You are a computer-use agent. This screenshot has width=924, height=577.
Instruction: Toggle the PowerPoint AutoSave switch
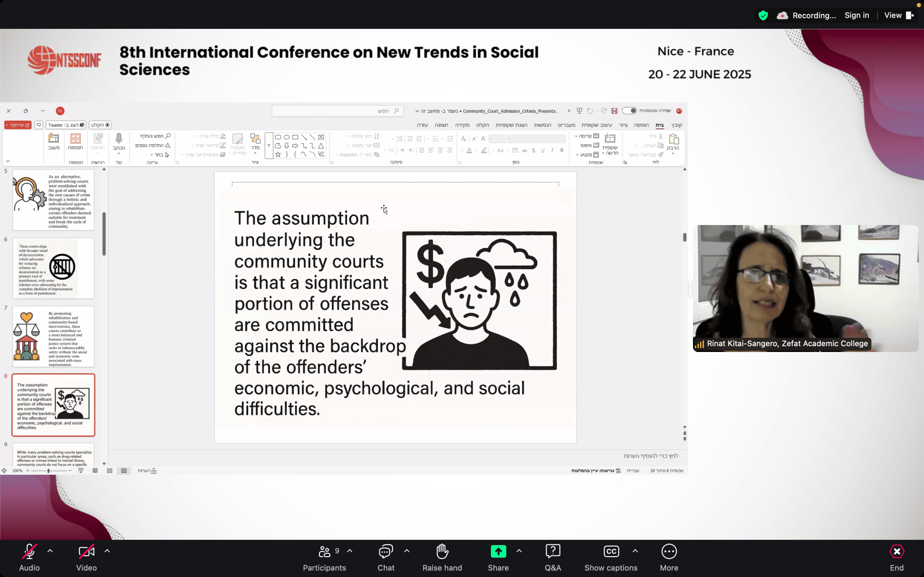click(629, 111)
